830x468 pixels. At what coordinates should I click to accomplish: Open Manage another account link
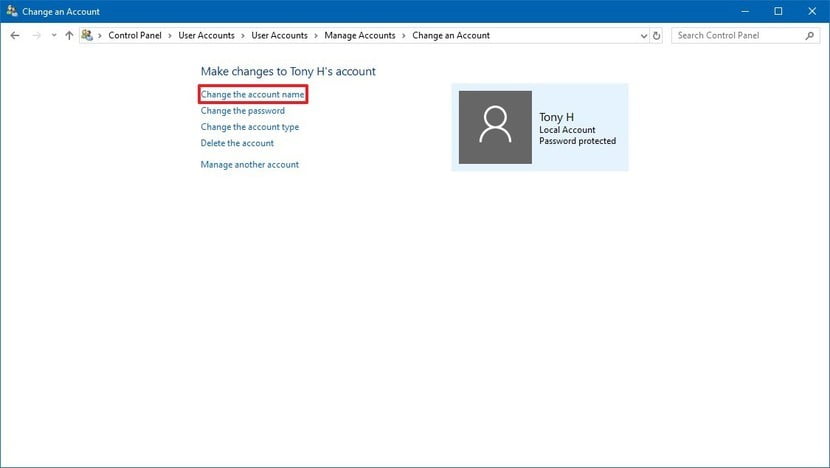pyautogui.click(x=250, y=165)
